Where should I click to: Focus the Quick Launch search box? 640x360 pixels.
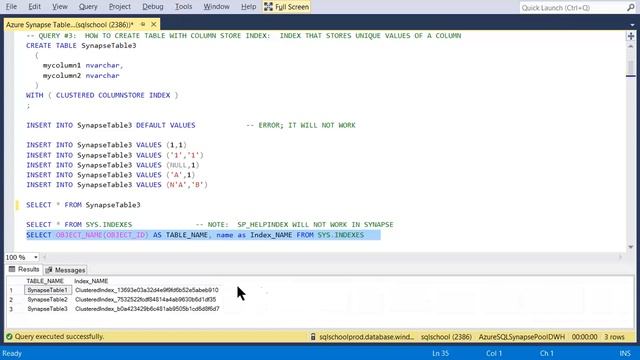coord(573,7)
